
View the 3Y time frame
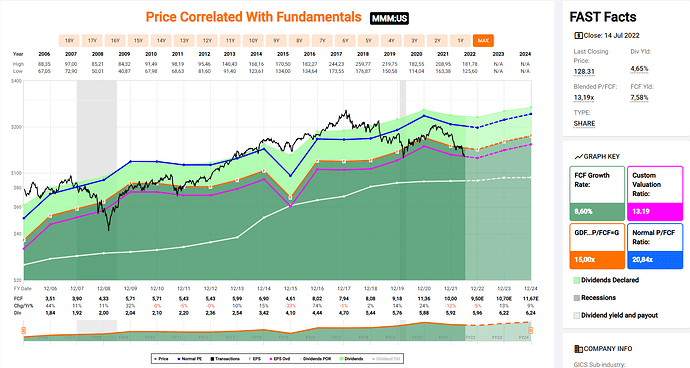click(x=414, y=40)
